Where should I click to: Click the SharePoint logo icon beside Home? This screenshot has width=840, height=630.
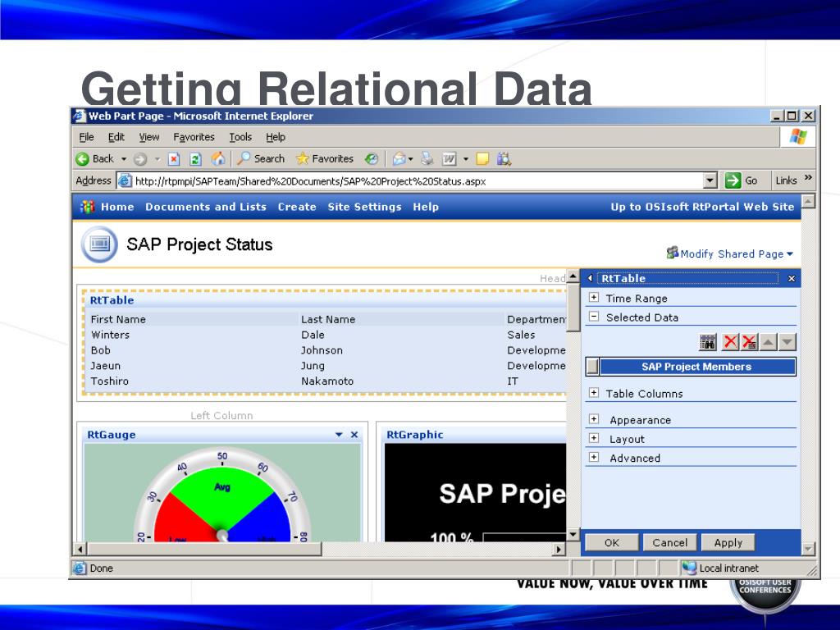[x=87, y=207]
